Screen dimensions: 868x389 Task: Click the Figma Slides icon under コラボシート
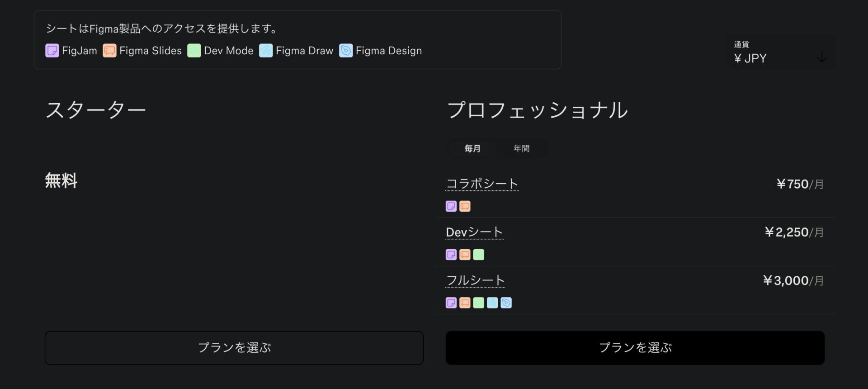coord(465,206)
